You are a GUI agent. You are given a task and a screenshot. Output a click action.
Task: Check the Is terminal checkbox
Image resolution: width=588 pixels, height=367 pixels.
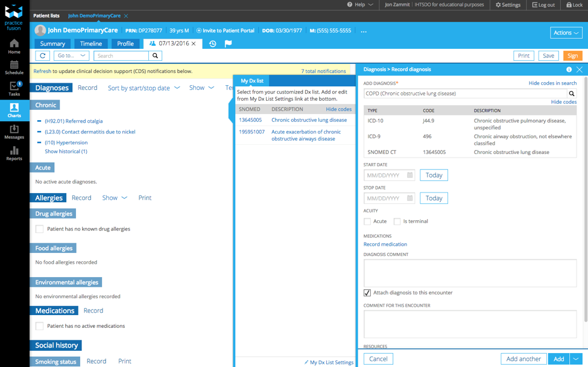[397, 222]
